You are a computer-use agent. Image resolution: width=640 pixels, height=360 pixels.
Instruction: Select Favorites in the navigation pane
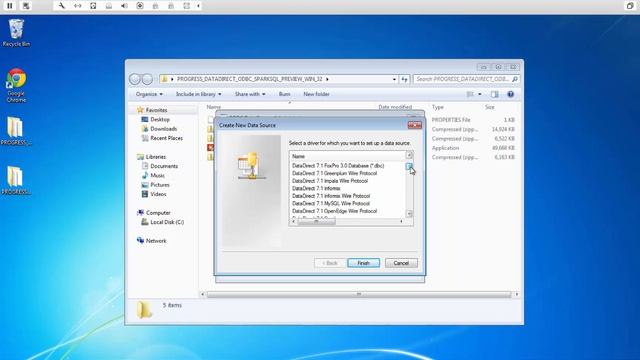[x=156, y=110]
